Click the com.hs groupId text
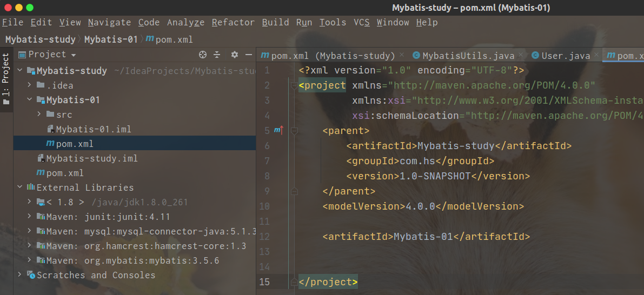This screenshot has width=644, height=295. tap(417, 161)
